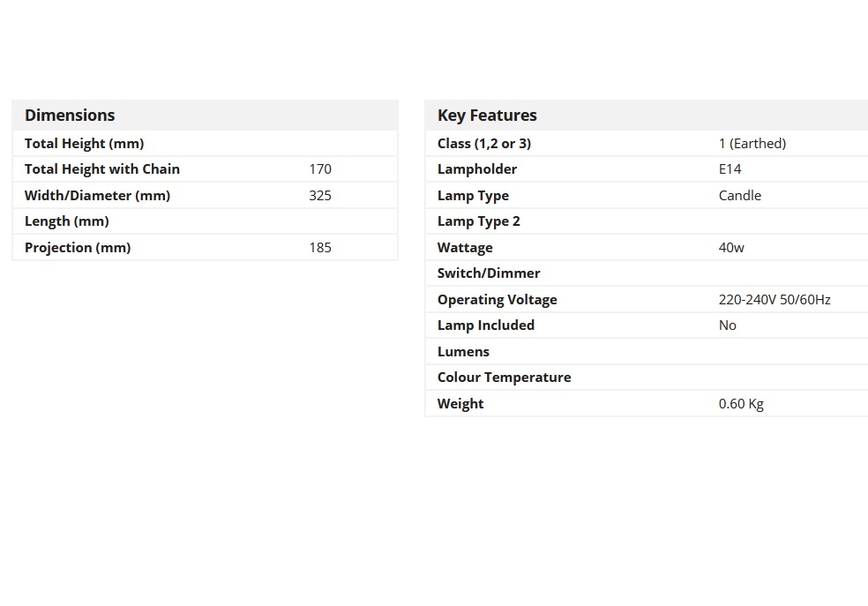This screenshot has width=868, height=606.
Task: Select the 325 width value
Action: click(x=320, y=195)
